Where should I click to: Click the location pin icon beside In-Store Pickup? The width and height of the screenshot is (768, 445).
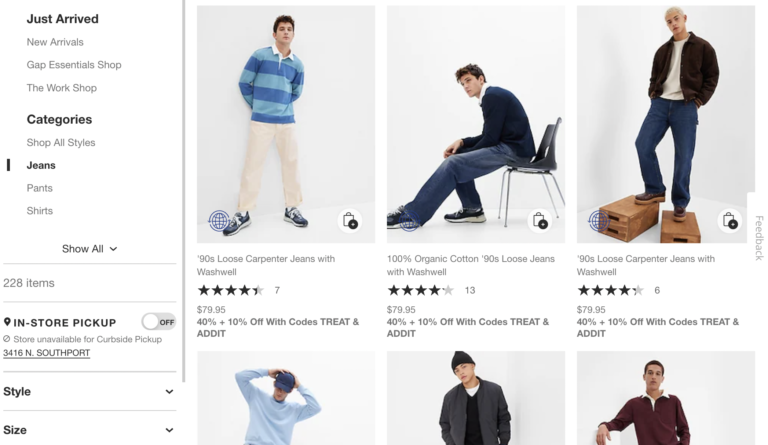pyautogui.click(x=8, y=322)
